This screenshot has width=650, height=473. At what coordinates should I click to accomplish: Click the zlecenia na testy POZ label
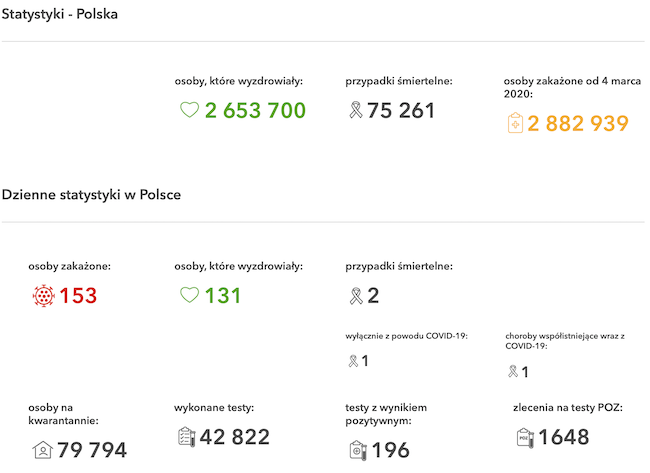coord(568,408)
